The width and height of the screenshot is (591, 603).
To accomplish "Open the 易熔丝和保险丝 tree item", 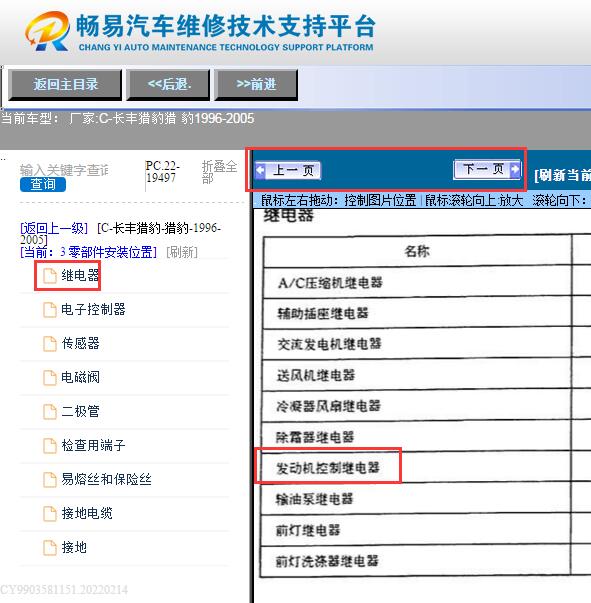I will (107, 480).
